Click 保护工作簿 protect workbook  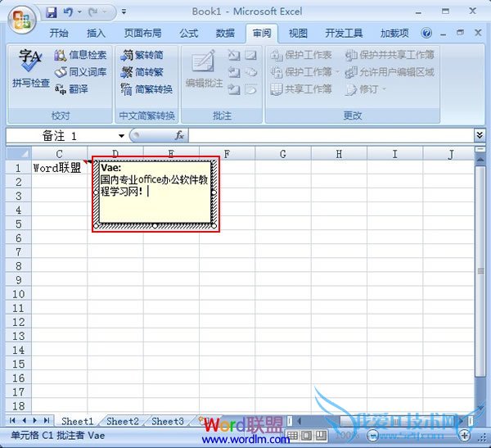coord(304,72)
